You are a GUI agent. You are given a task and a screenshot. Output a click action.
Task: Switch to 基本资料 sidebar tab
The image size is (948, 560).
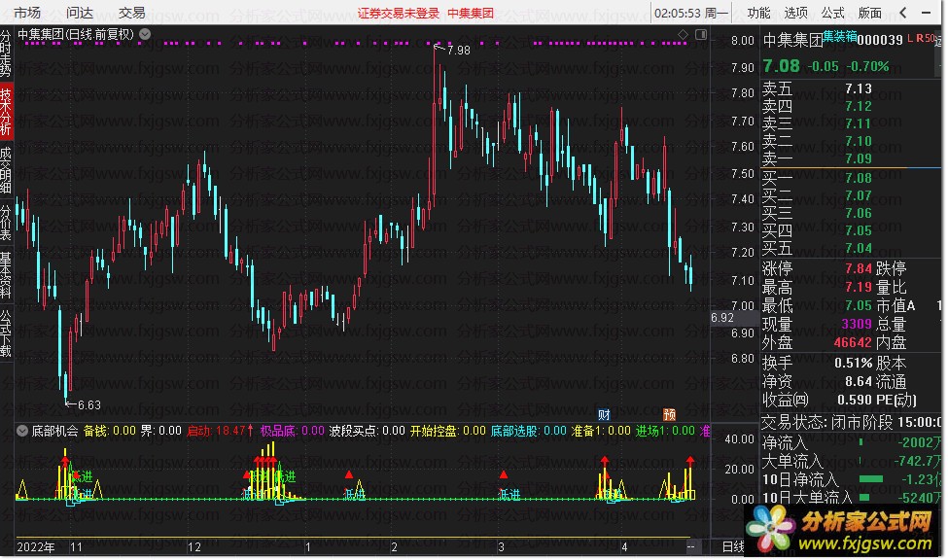(6, 275)
